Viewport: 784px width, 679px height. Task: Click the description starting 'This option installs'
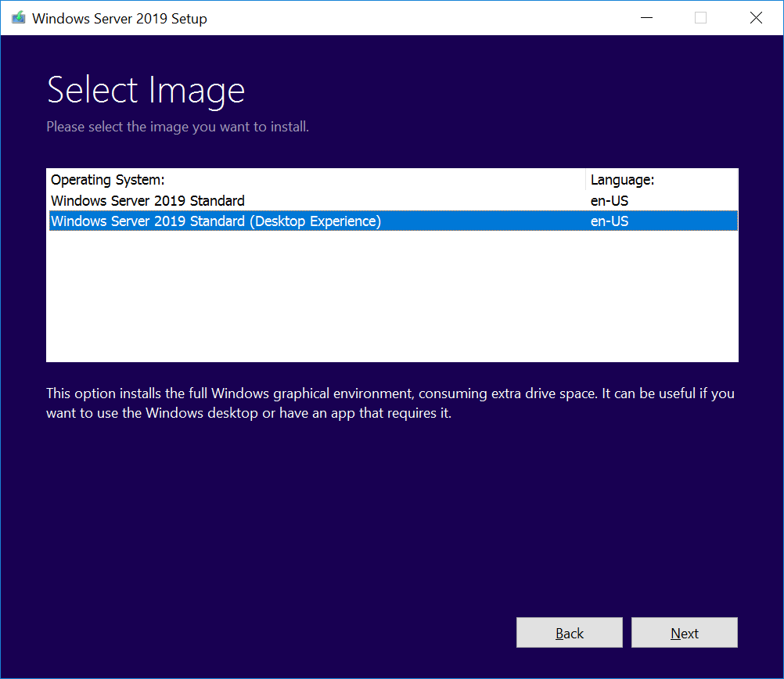point(390,393)
